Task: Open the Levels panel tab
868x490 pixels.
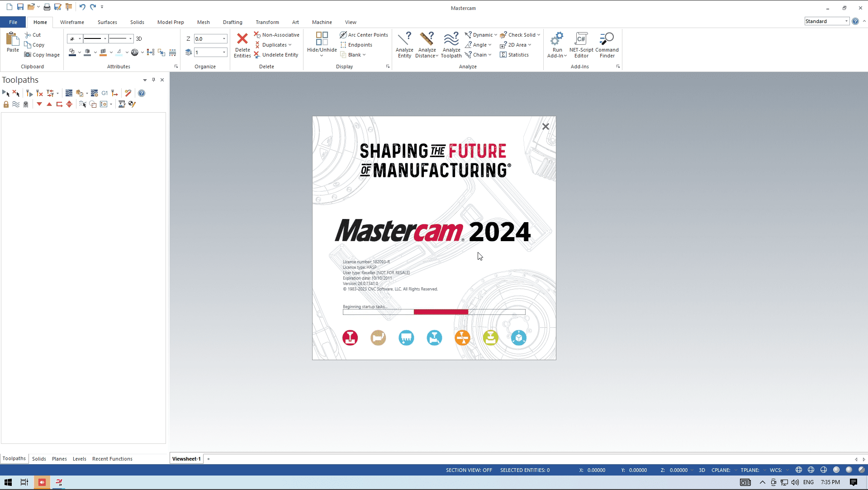Action: (79, 459)
